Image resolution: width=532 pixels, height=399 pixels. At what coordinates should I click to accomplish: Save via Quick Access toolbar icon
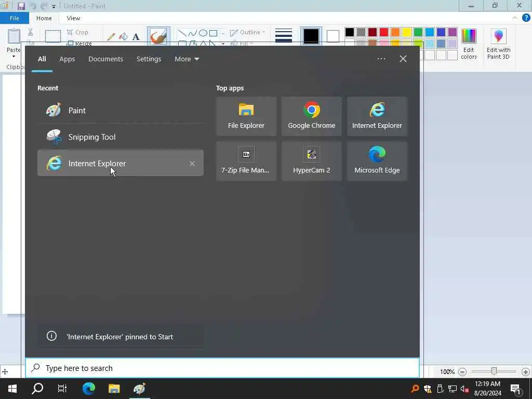[x=21, y=6]
